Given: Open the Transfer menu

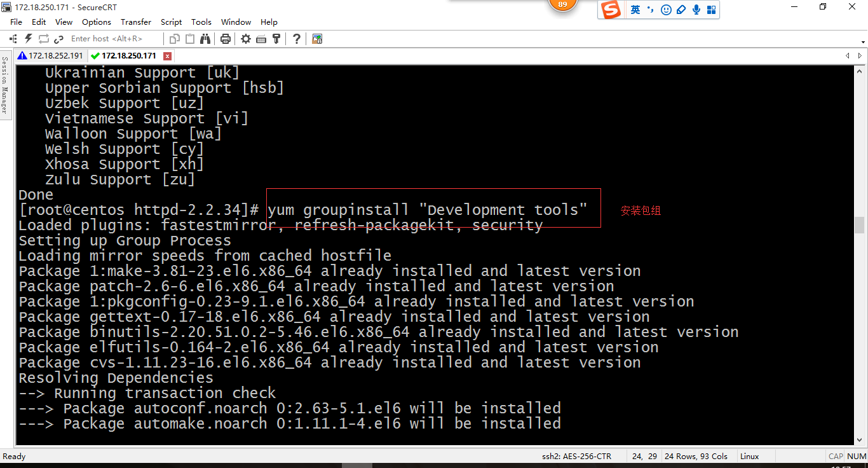Looking at the screenshot, I should pyautogui.click(x=136, y=22).
